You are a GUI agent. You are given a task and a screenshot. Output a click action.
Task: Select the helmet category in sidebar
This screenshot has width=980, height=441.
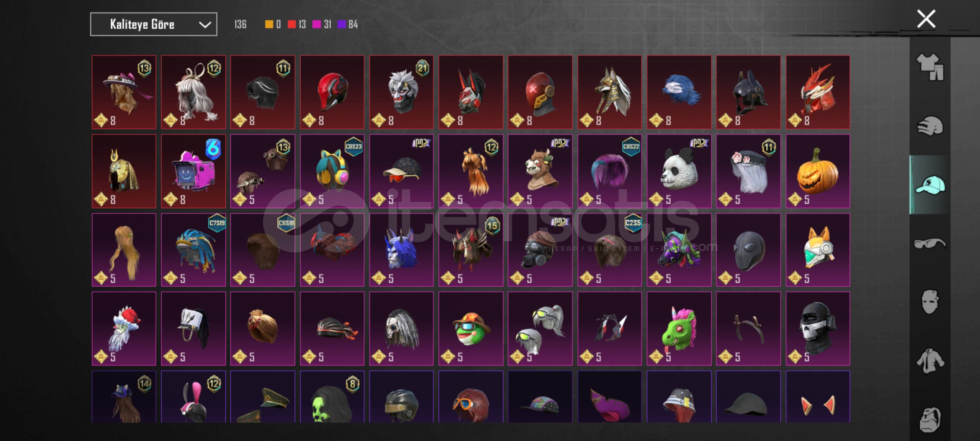click(930, 126)
